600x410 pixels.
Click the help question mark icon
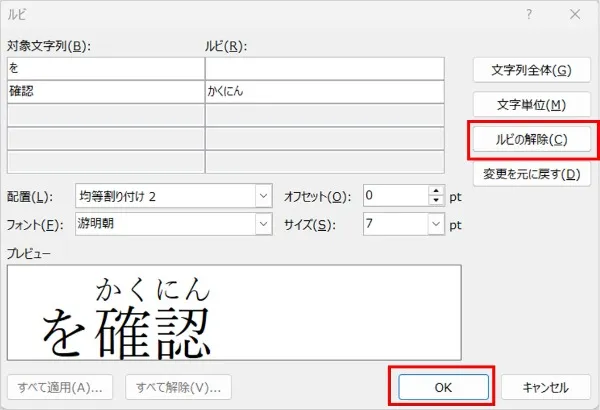[529, 14]
